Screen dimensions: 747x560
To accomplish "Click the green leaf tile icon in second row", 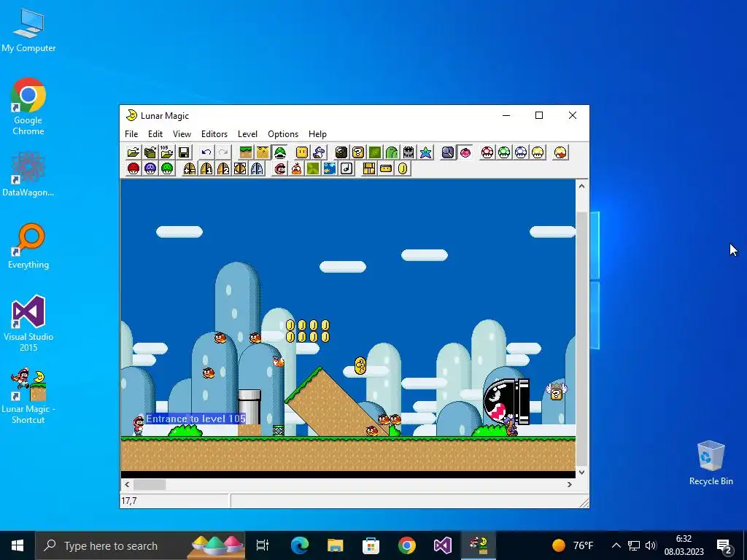I will point(313,168).
